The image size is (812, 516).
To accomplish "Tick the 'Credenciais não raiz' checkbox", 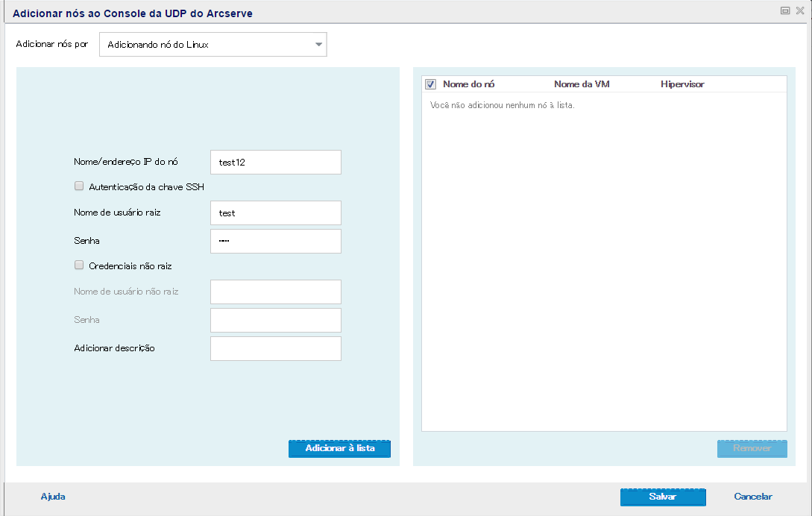I will tap(79, 265).
